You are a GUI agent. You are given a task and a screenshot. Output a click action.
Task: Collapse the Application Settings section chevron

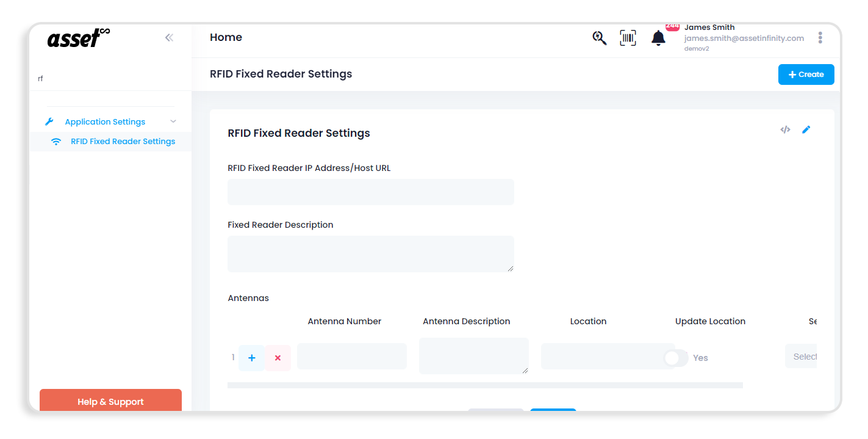point(173,121)
